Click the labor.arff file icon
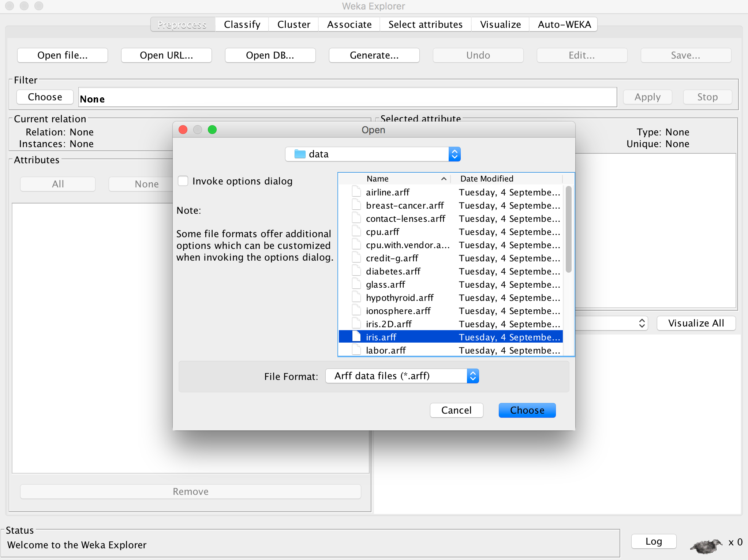The width and height of the screenshot is (748, 560). (x=356, y=350)
